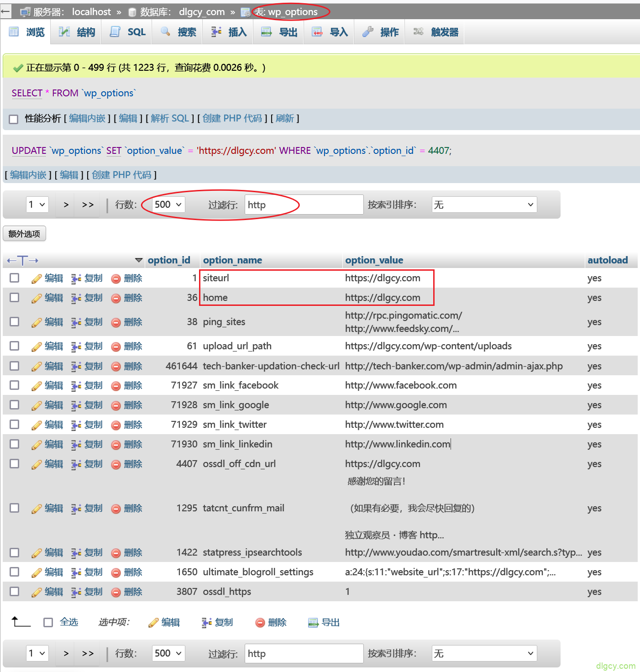Viewport: 640px width, 672px height.
Task: Click the Extra options (额外选项) button
Action: (x=25, y=234)
